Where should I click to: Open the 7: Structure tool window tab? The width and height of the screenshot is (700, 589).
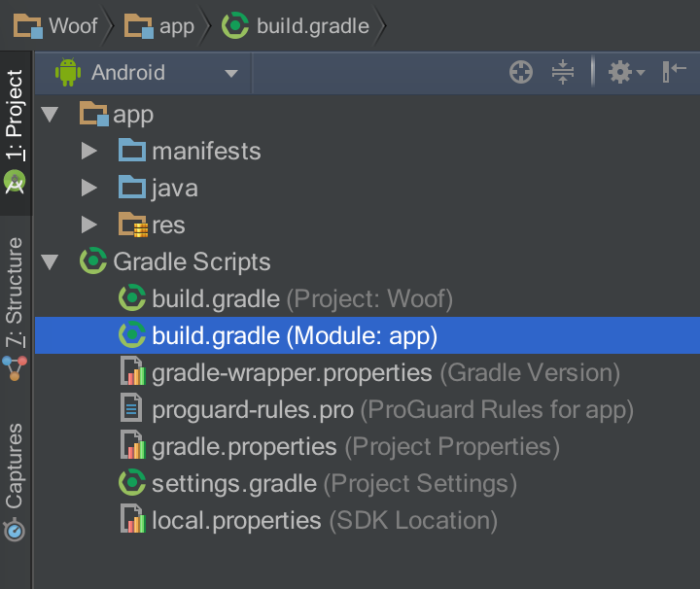tap(16, 308)
